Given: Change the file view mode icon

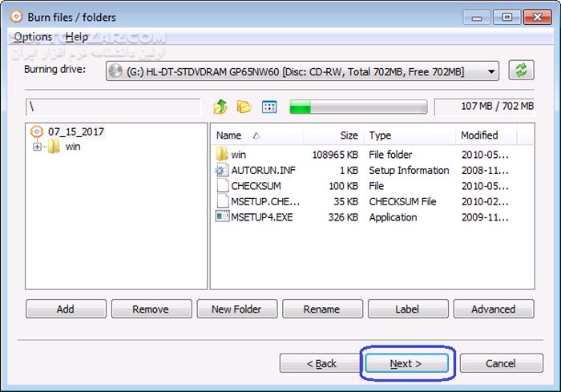Looking at the screenshot, I should pyautogui.click(x=269, y=107).
